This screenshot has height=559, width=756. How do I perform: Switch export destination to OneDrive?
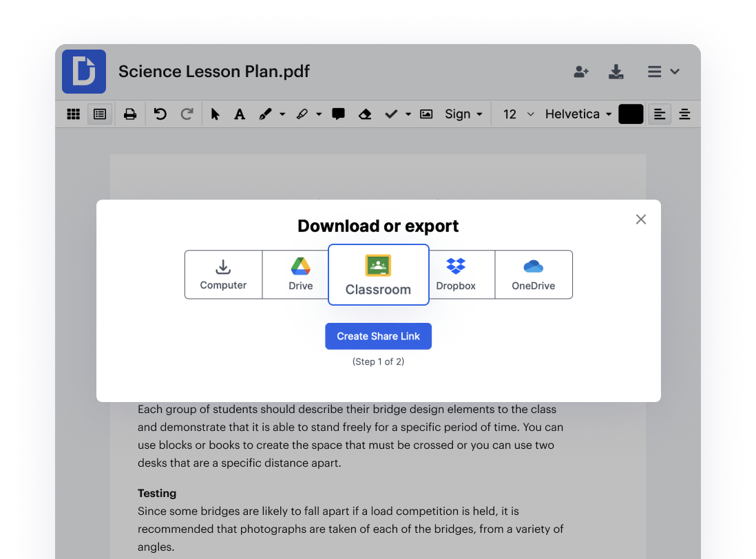(534, 274)
